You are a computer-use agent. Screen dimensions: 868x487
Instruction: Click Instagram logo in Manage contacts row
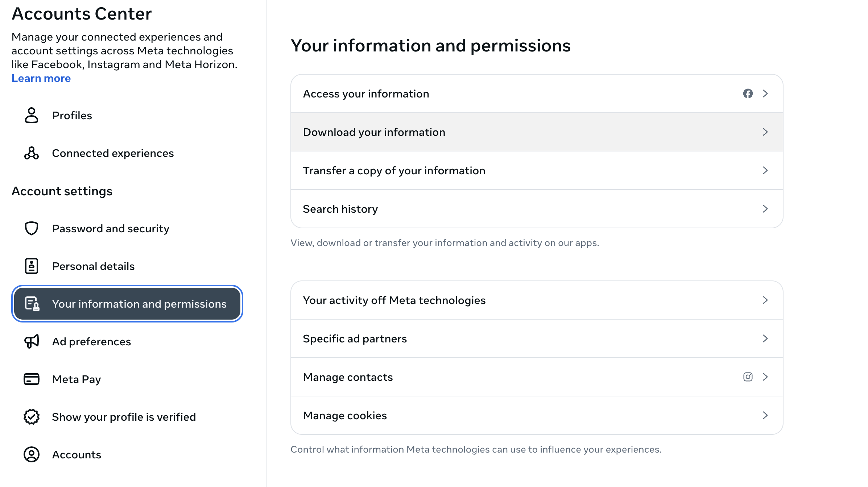click(x=748, y=377)
